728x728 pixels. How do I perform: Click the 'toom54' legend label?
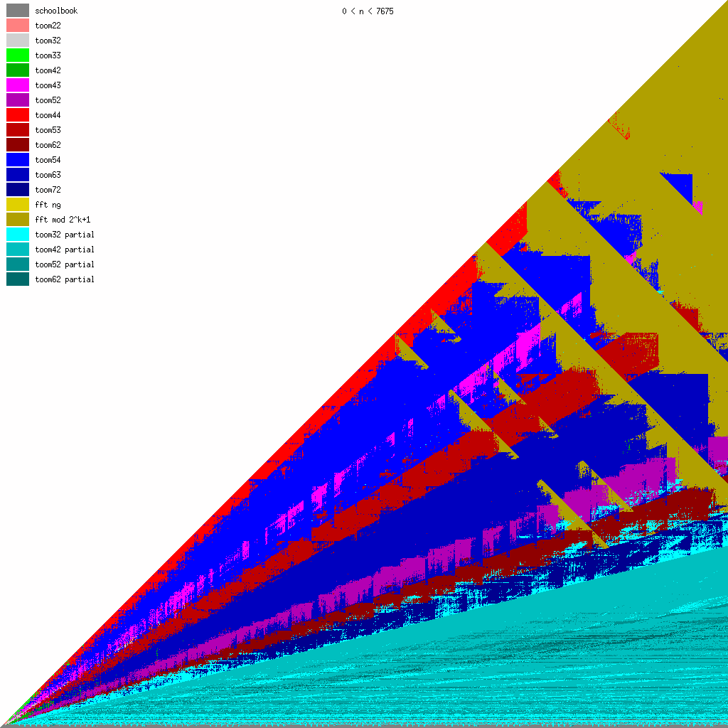pos(48,160)
